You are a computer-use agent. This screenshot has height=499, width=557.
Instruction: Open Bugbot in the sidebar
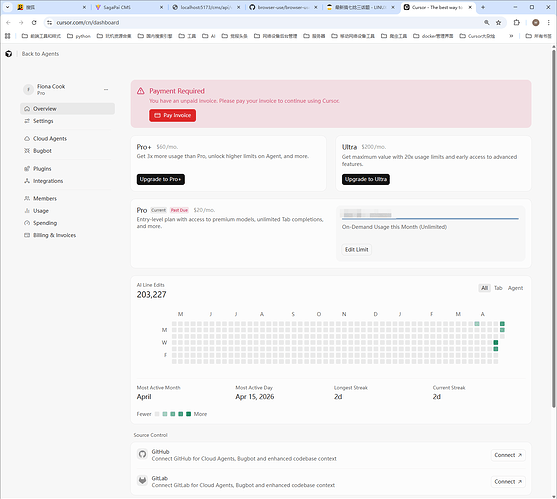coord(67,151)
